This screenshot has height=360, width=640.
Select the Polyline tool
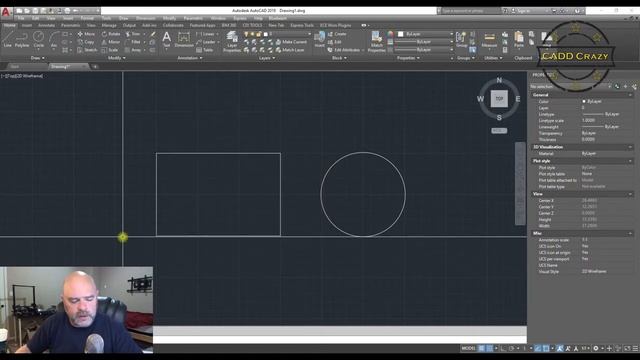22,40
